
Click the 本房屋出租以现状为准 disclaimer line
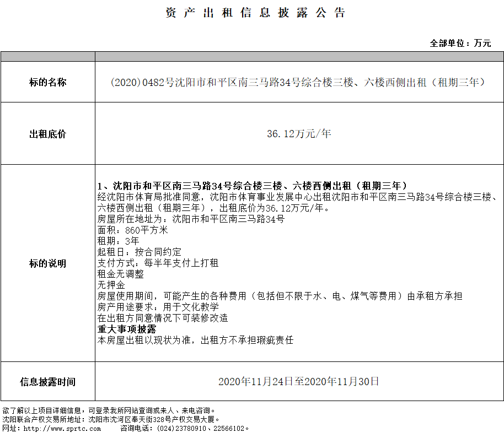(195, 340)
